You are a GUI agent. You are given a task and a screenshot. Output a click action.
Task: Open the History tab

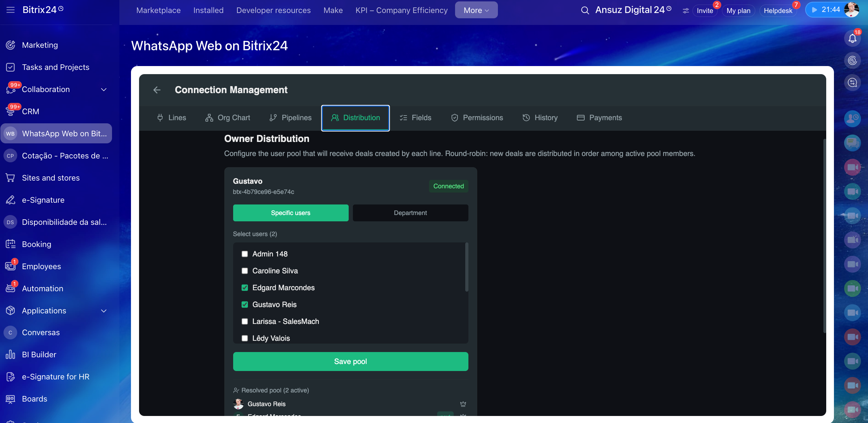click(540, 118)
